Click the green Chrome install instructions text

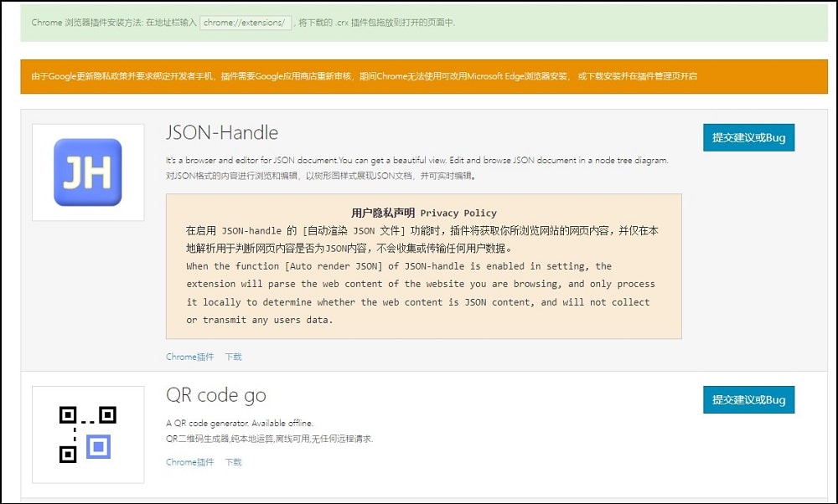tap(243, 23)
